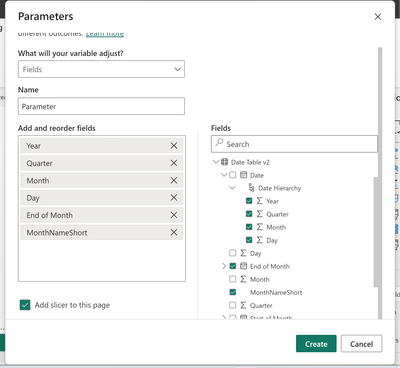Select the Day row in reorder list
This screenshot has height=368, width=400.
tap(102, 198)
